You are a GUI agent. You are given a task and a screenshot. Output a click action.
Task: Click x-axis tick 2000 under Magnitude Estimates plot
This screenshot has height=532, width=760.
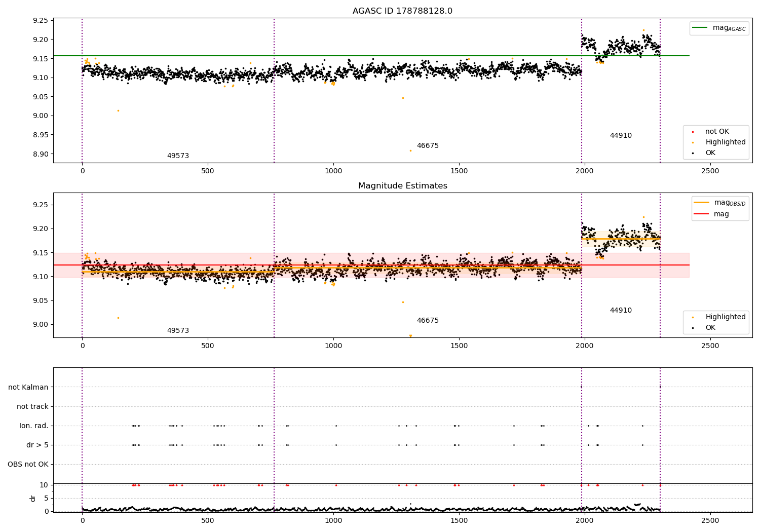click(584, 346)
